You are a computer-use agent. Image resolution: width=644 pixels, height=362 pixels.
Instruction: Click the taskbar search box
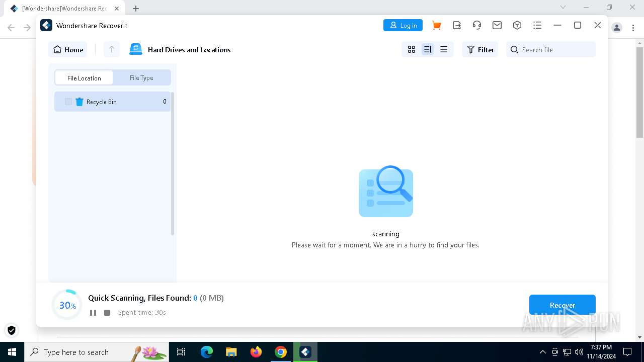[x=97, y=352]
